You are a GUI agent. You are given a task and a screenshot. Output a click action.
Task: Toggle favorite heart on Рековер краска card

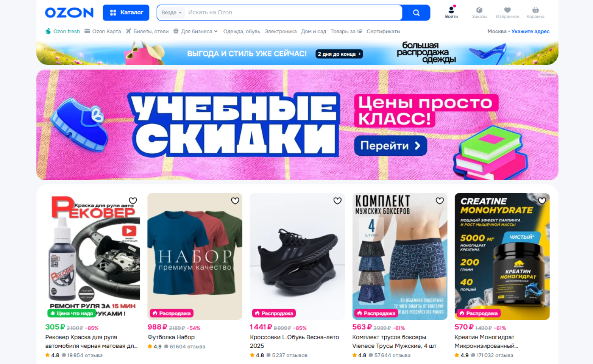click(x=133, y=201)
